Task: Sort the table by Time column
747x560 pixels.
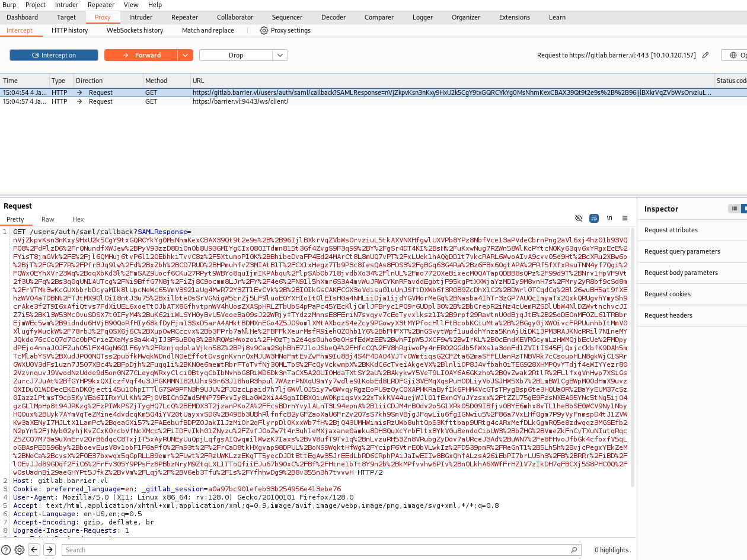Action: 24,81
